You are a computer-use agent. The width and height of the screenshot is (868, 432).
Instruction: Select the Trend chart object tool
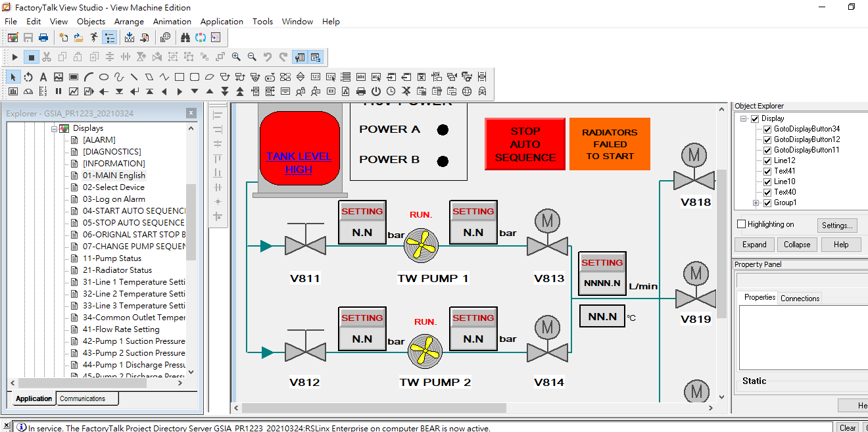click(74, 91)
